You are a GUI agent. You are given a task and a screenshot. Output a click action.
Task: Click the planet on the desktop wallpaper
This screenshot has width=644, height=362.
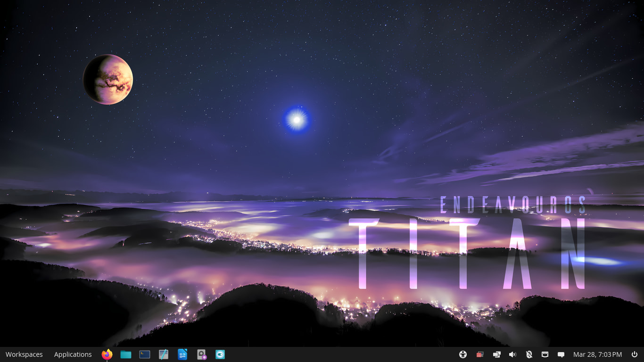[x=108, y=79]
